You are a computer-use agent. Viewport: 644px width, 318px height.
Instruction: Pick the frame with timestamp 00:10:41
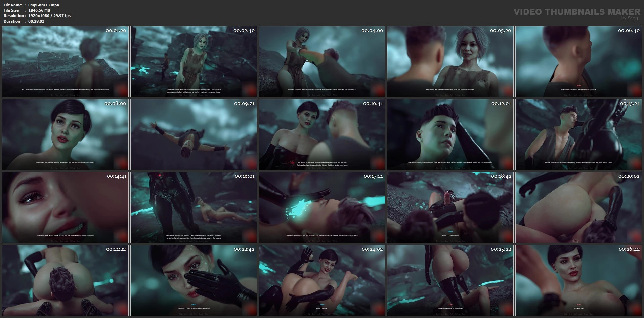pos(322,134)
